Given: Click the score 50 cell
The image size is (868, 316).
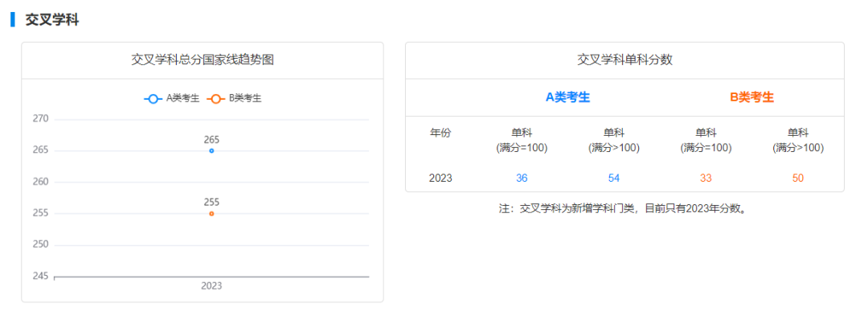Looking at the screenshot, I should (x=798, y=179).
